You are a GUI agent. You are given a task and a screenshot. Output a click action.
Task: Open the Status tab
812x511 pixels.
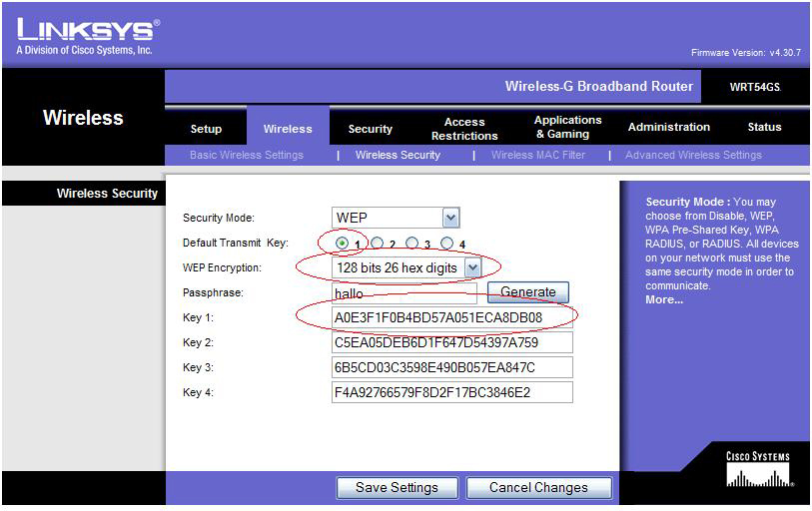pyautogui.click(x=764, y=127)
